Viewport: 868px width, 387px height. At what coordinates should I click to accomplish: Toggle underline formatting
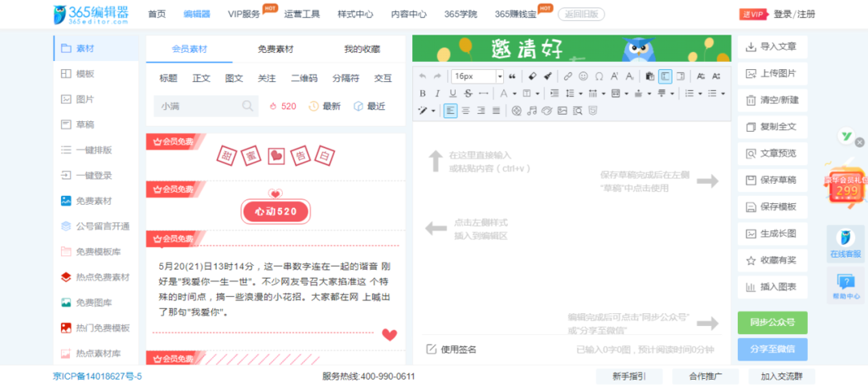pos(453,93)
